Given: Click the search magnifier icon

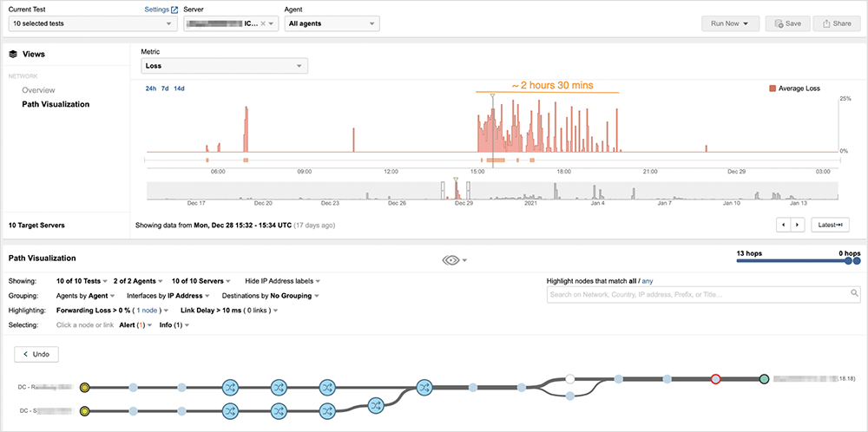Looking at the screenshot, I should click(x=854, y=295).
